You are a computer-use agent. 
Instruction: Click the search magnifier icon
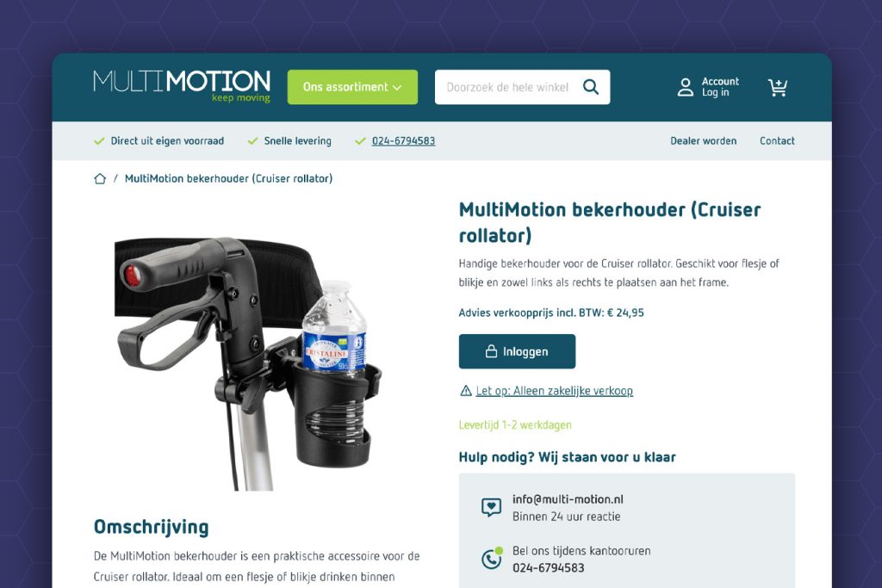point(591,87)
